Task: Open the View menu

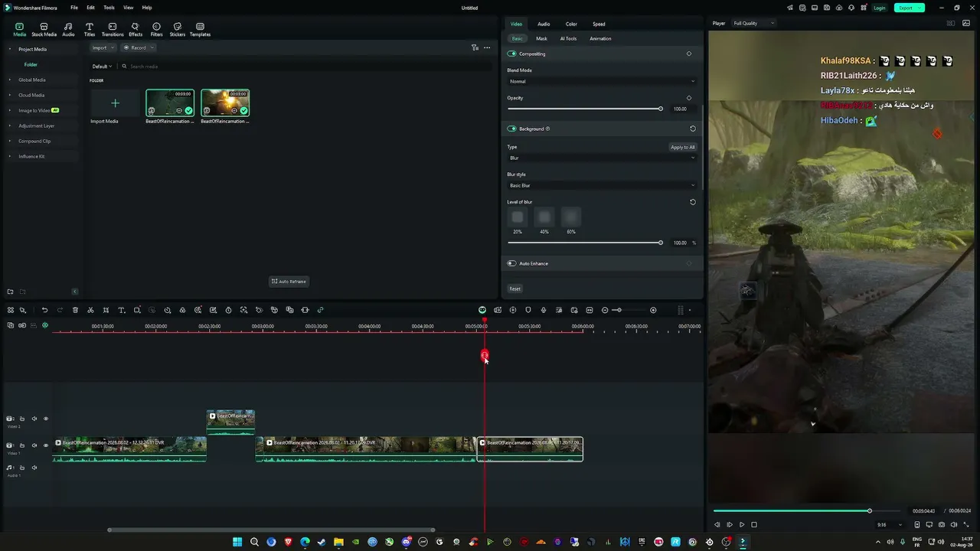Action: 129,8
